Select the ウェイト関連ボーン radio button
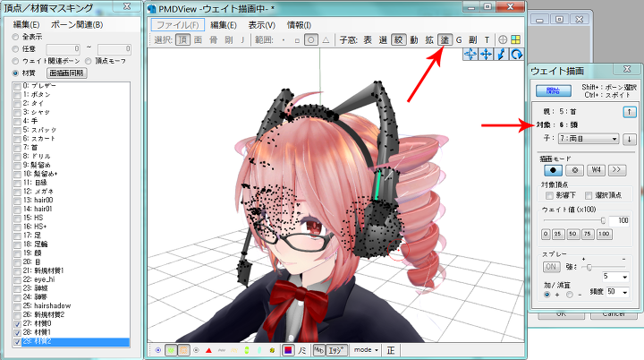 pos(15,61)
